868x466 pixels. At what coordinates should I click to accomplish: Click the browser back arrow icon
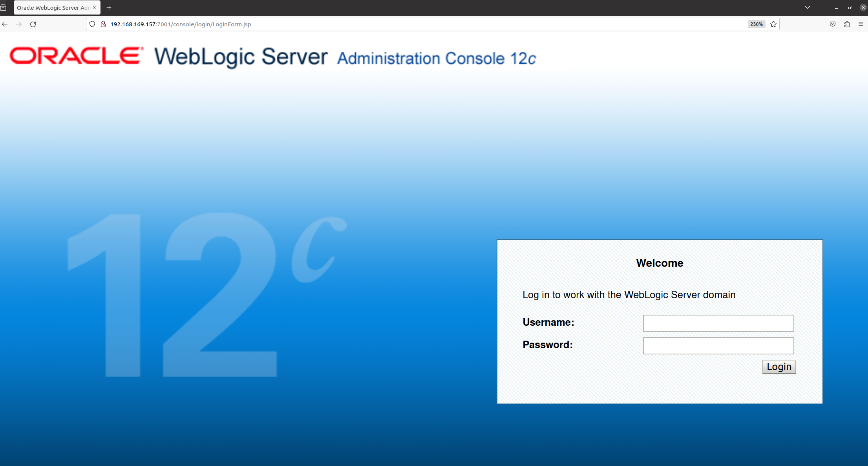[5, 24]
